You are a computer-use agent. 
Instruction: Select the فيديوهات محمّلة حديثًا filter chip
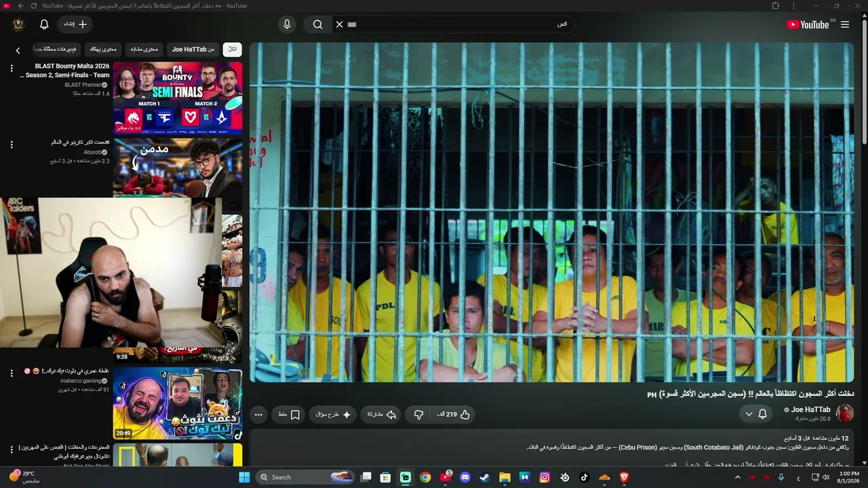[x=57, y=49]
